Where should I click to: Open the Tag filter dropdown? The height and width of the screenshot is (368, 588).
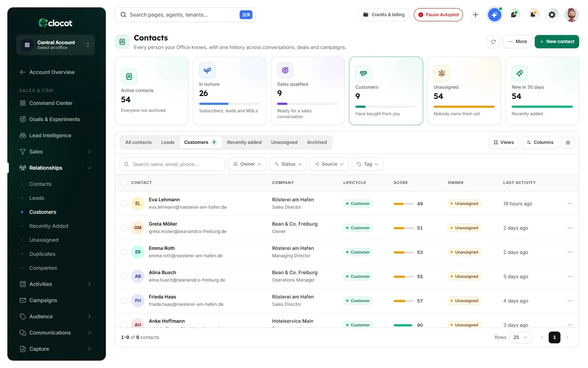[367, 164]
